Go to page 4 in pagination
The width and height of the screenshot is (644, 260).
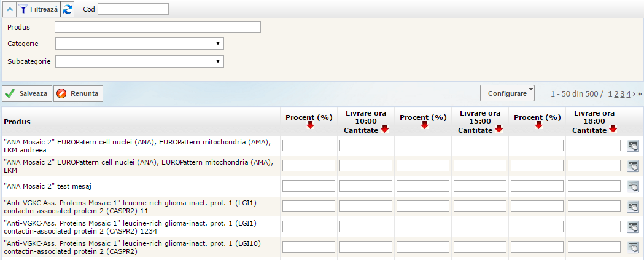point(628,94)
